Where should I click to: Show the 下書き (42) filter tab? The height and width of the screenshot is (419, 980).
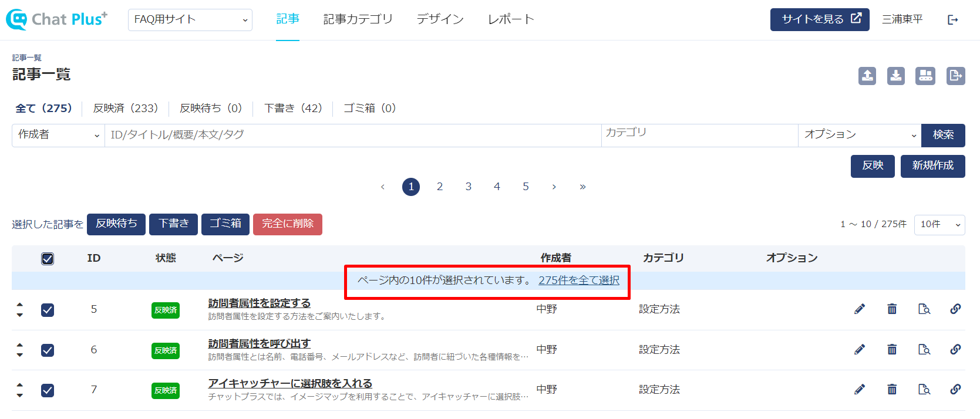click(293, 109)
